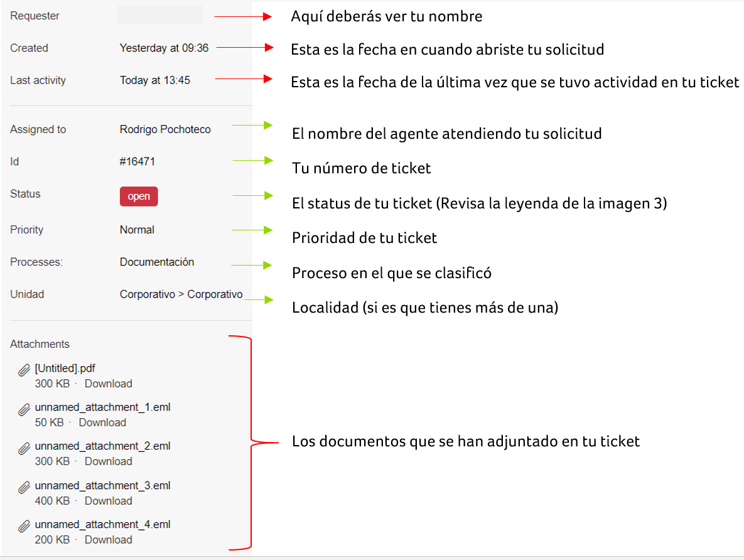
Task: Select the assigned agent Rodrigo Pochoteco
Action: 165,129
